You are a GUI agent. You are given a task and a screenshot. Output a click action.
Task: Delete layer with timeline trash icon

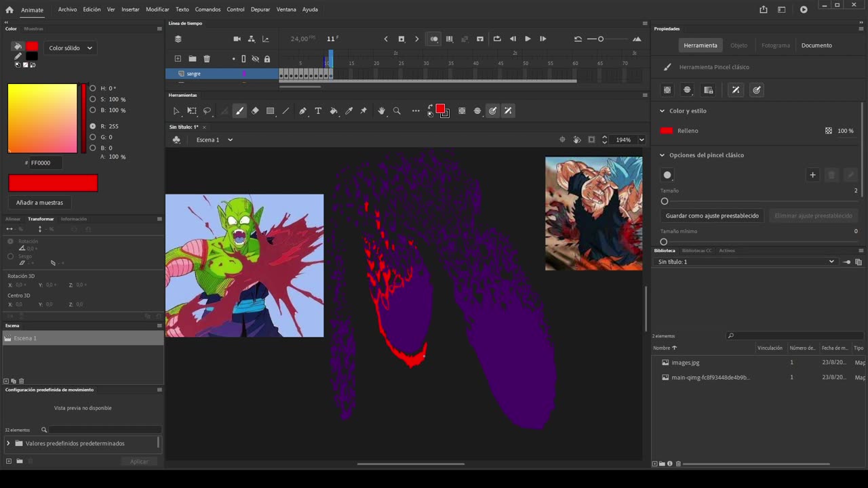[207, 59]
